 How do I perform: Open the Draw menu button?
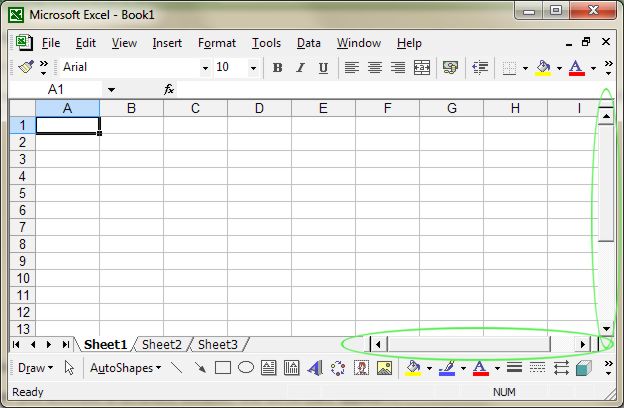click(x=35, y=368)
